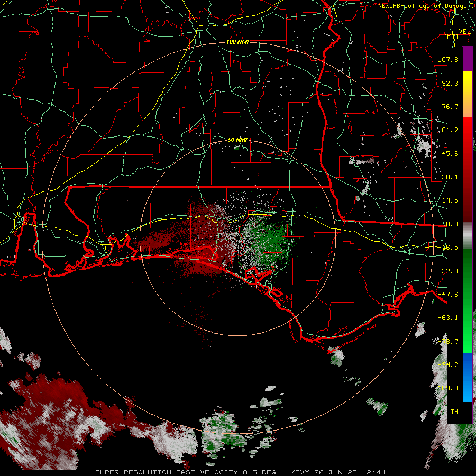Click the light blue segment of the color bar

[467, 390]
